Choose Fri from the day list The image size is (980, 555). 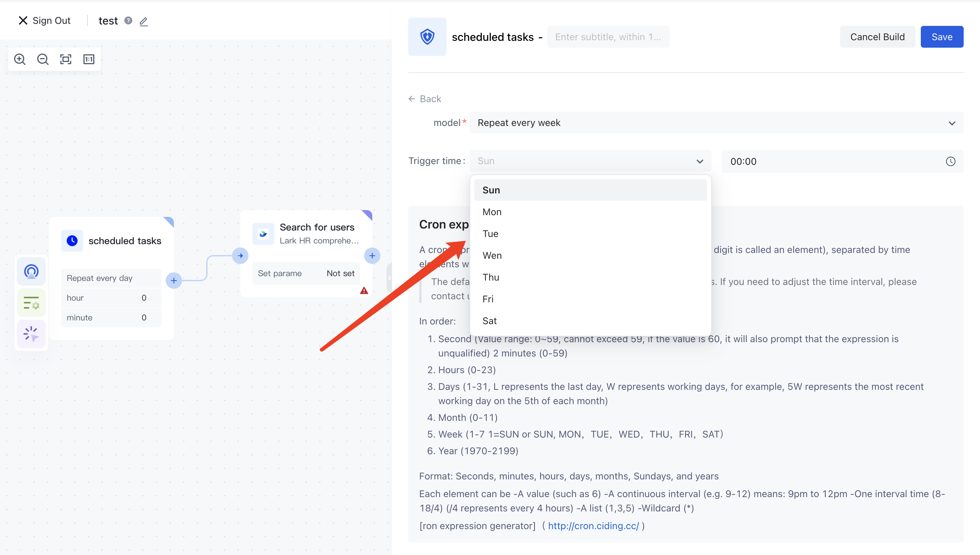[488, 299]
